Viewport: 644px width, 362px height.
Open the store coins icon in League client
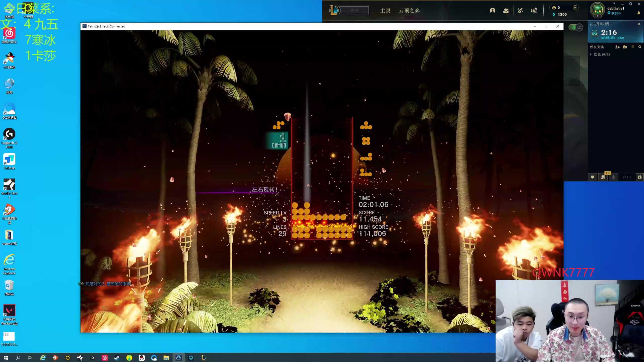534,11
